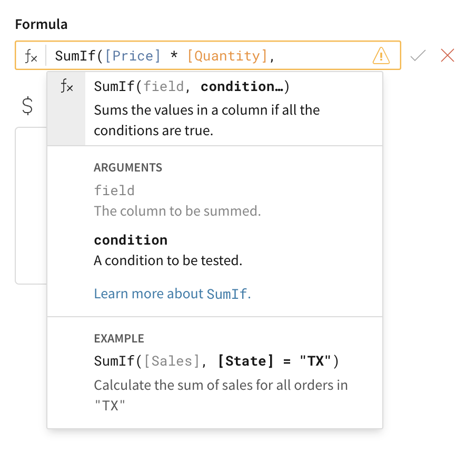The image size is (476, 464).
Task: Click the grayed field argument name
Action: (x=114, y=190)
